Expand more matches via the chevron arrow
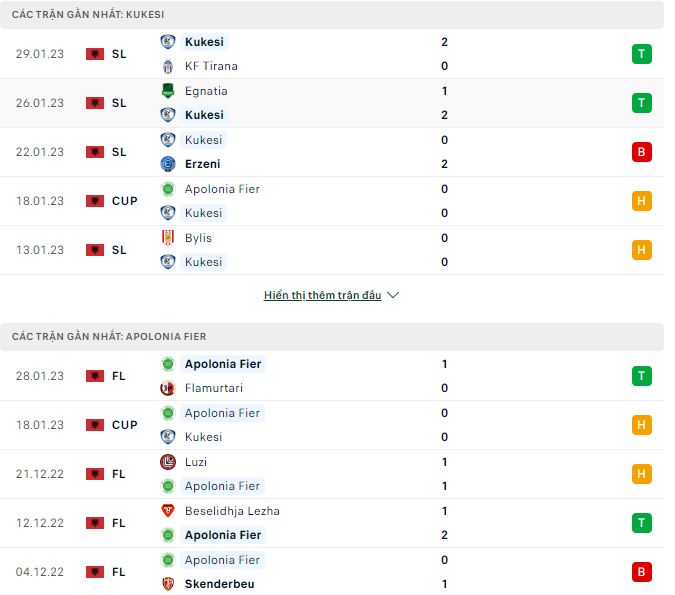The image size is (675, 595). point(393,296)
